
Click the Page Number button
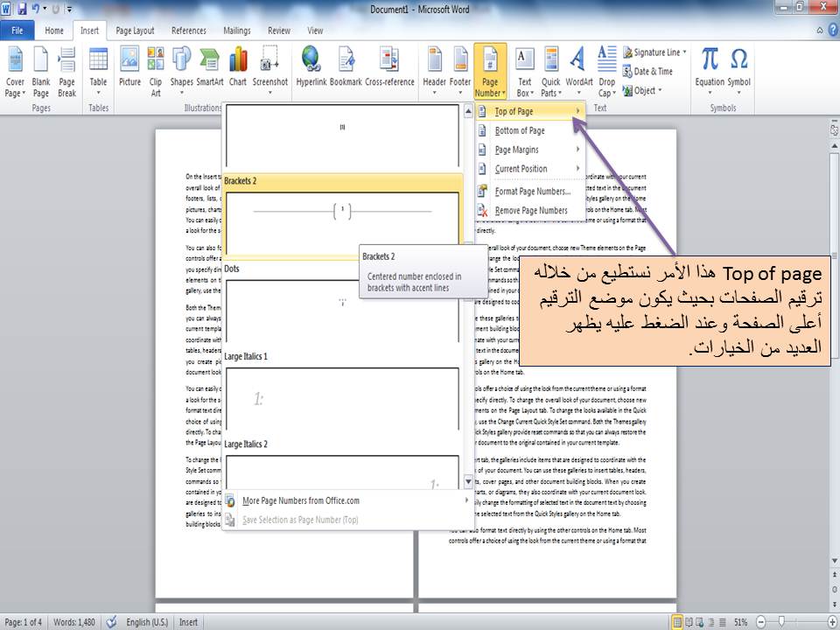pos(490,73)
